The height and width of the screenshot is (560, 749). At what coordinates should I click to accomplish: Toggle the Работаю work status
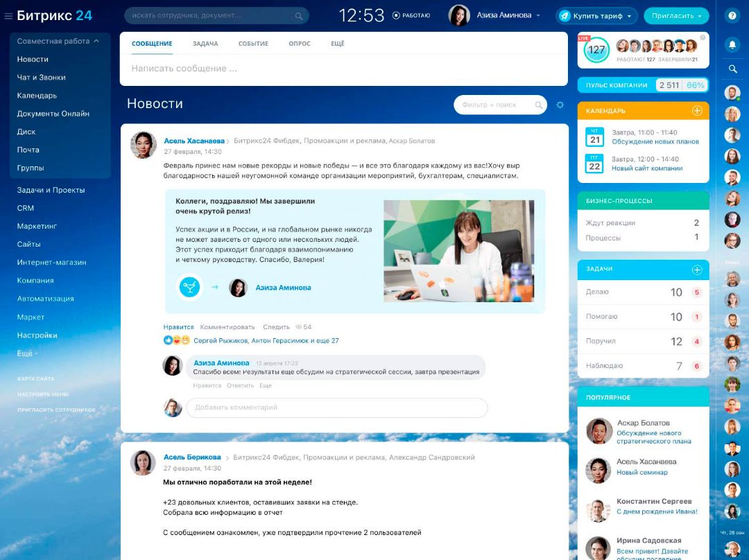point(411,16)
